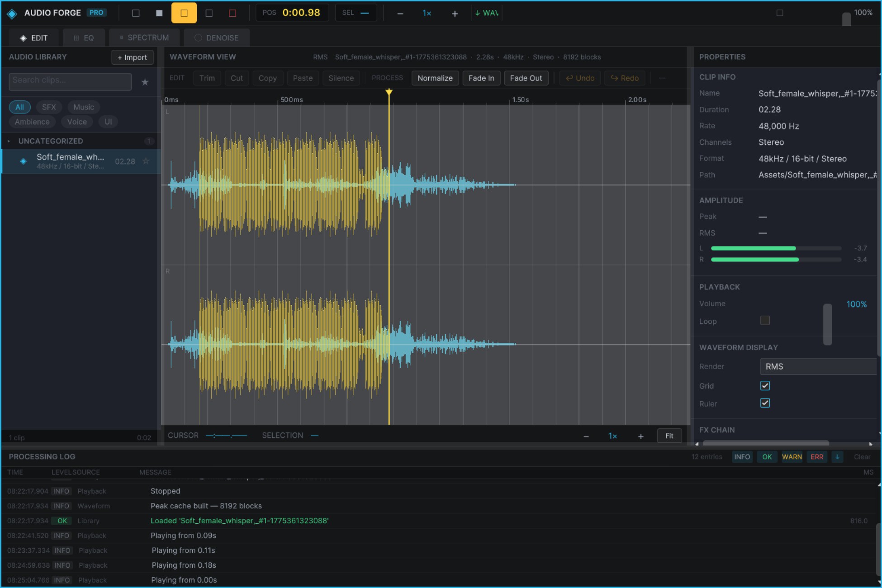882x588 pixels.
Task: Toggle WARN log filter
Action: point(792,457)
